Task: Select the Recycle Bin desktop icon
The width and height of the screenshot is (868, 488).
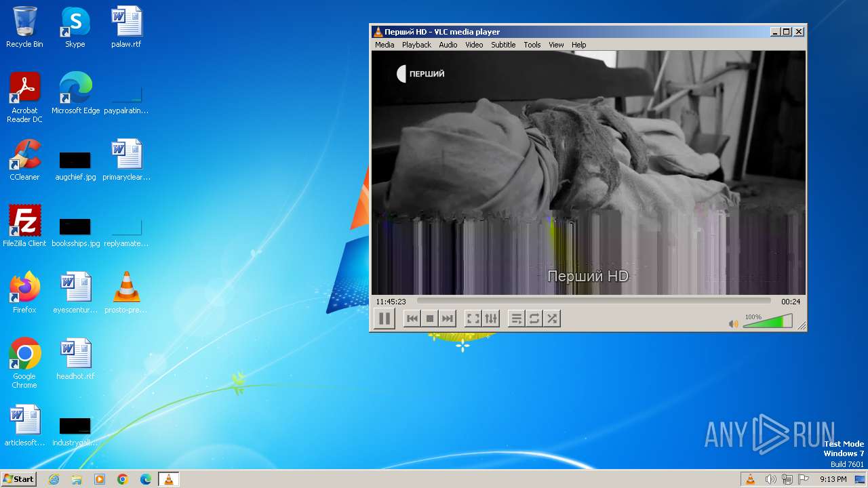Action: pyautogui.click(x=24, y=27)
